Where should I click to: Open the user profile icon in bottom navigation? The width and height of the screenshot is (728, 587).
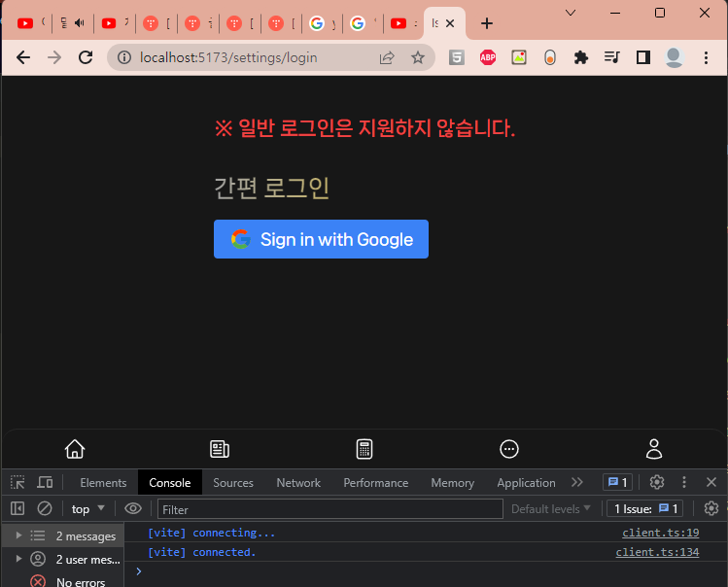coord(654,449)
